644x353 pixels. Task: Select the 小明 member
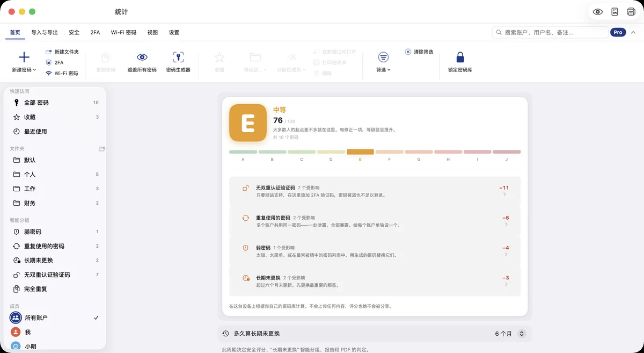(x=55, y=347)
